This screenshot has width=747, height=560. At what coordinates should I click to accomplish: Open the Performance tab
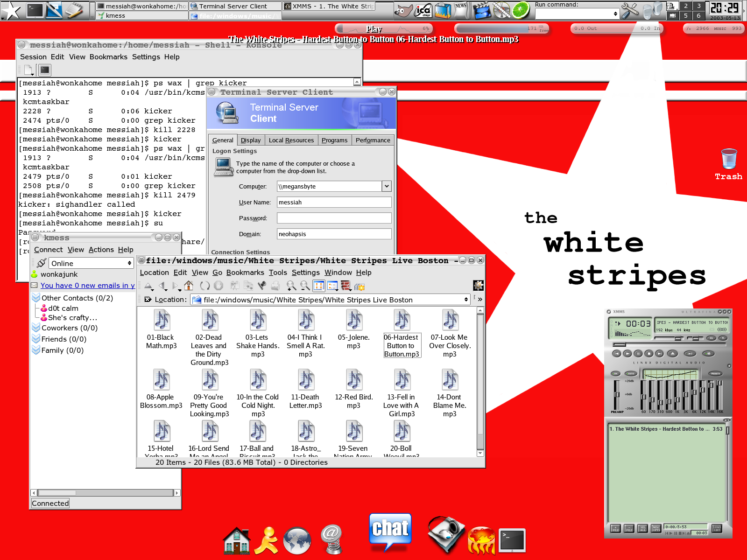click(x=373, y=140)
